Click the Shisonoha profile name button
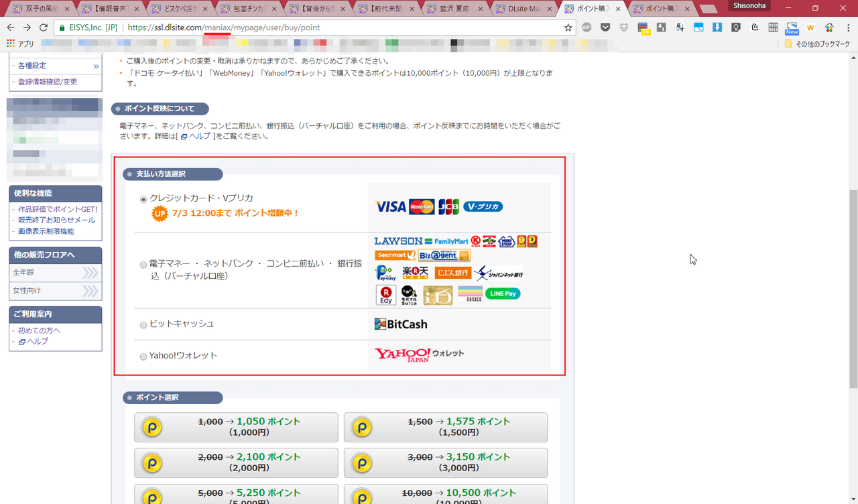This screenshot has width=858, height=504. (x=751, y=5)
